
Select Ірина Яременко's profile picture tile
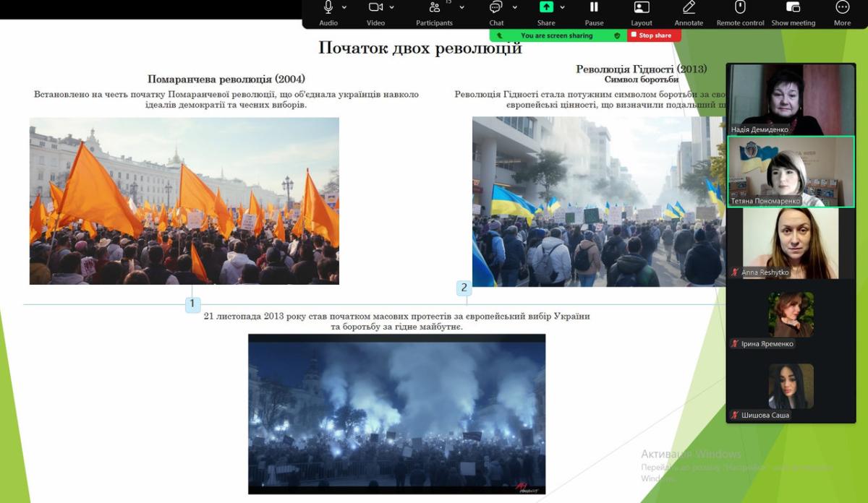(791, 314)
